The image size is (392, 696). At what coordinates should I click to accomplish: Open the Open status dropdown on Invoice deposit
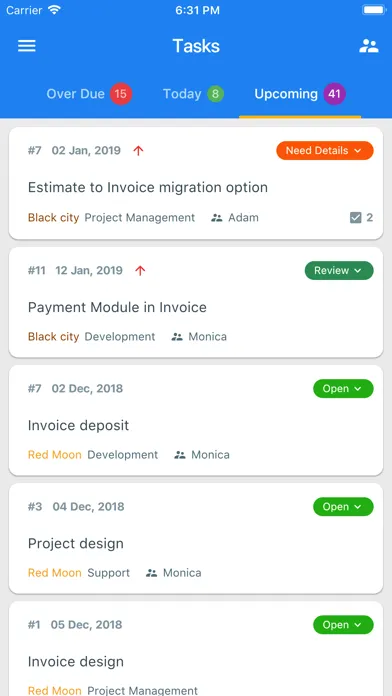(343, 388)
